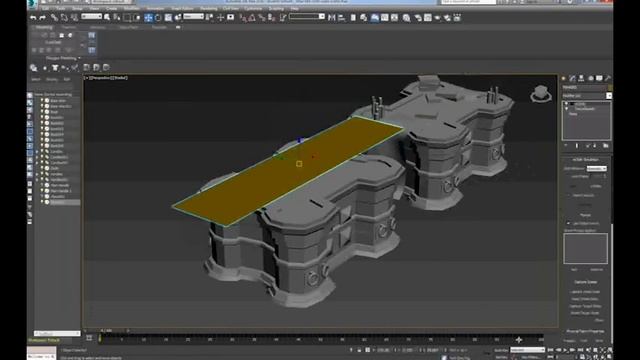Toggle the Percent Snap button
This screenshot has width=640, height=360.
(262, 18)
